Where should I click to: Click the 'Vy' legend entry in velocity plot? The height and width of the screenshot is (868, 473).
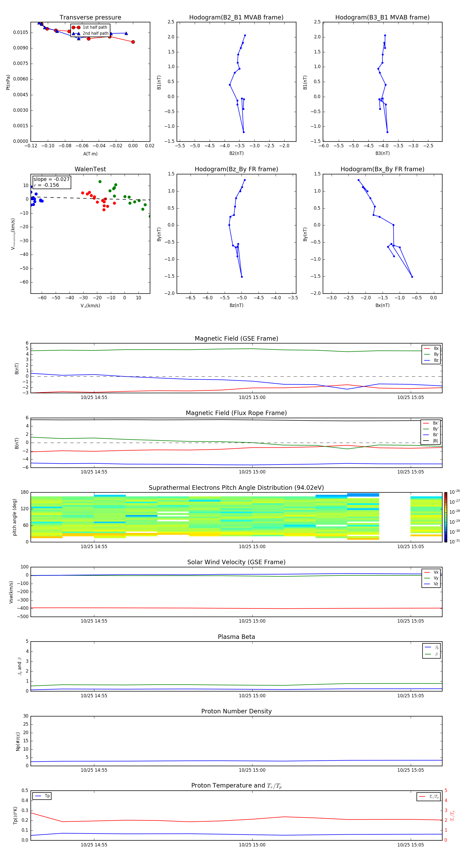(431, 578)
